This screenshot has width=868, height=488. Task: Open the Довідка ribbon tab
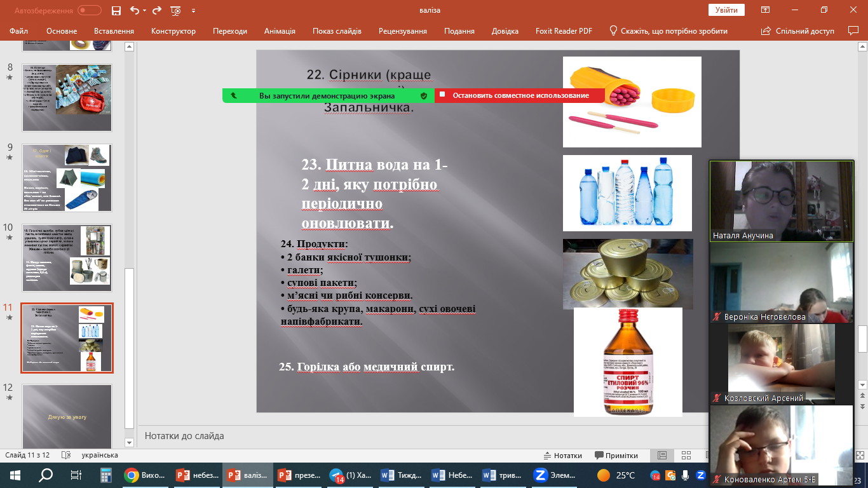pos(505,31)
